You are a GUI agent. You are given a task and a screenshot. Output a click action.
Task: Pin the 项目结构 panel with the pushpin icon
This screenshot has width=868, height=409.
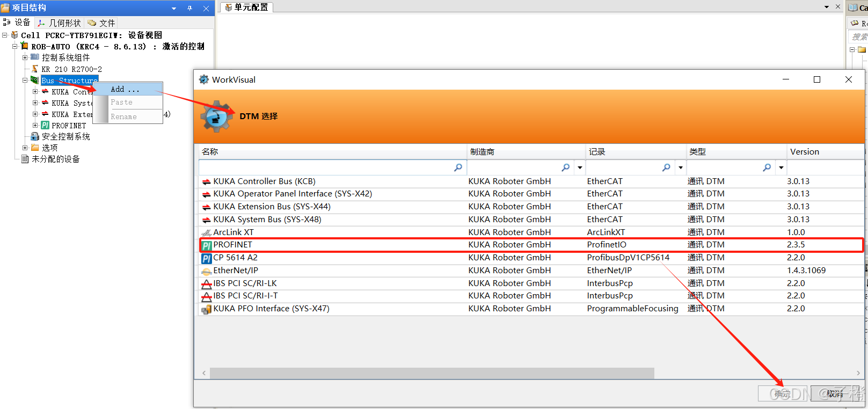pyautogui.click(x=190, y=8)
